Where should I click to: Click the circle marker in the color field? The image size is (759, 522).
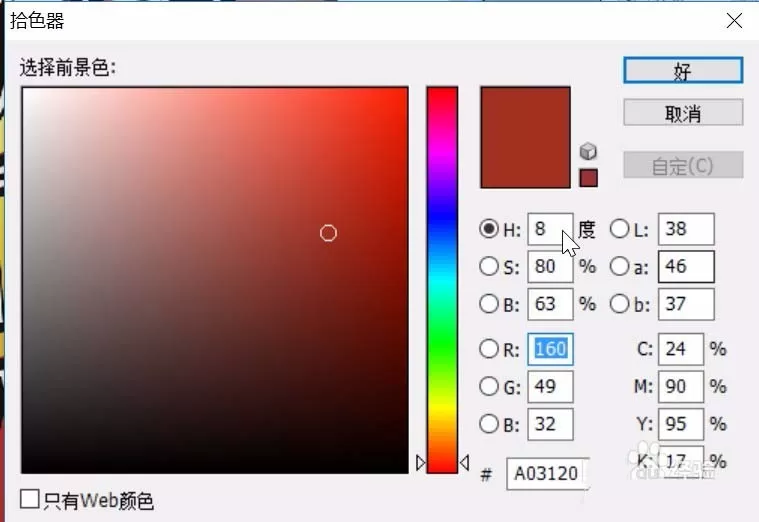[x=328, y=233]
